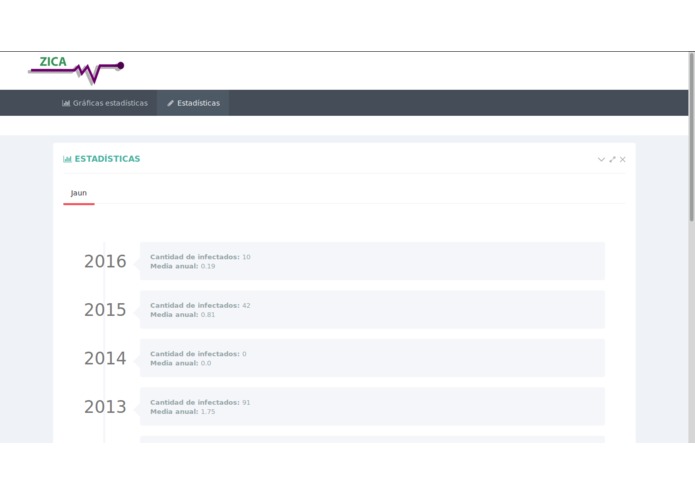The height and width of the screenshot is (494, 695).
Task: Click 'Media anual: 0.81' text
Action: (183, 315)
